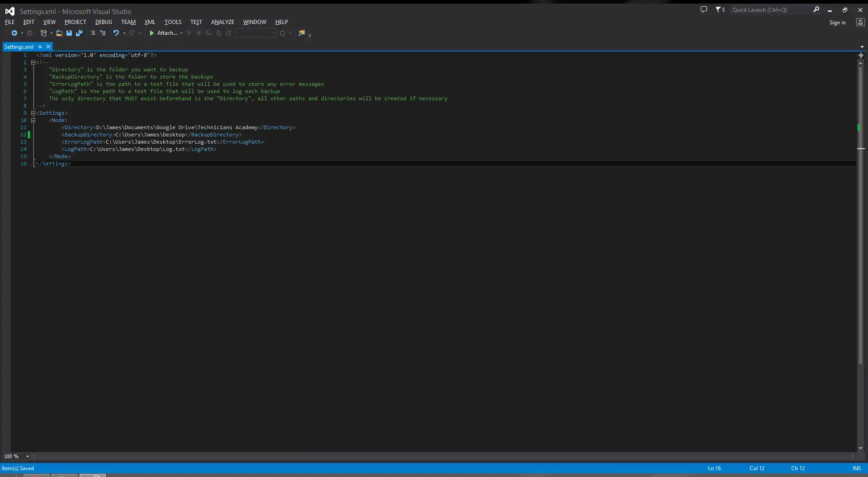The width and height of the screenshot is (868, 477).
Task: Click the Navigate Forward arrow icon
Action: click(30, 33)
